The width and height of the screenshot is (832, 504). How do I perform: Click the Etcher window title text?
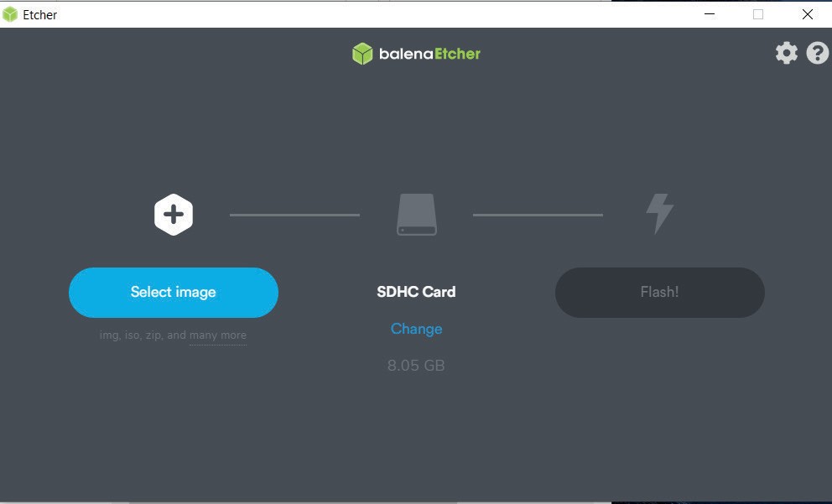39,15
